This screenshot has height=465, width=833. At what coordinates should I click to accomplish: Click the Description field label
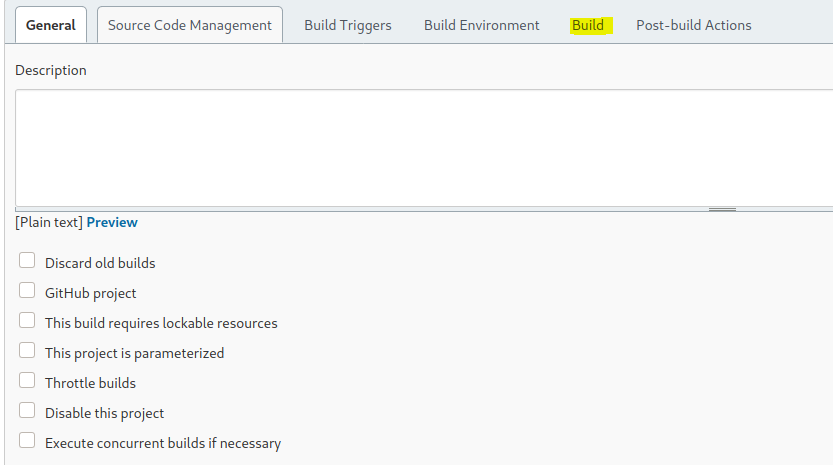point(51,70)
